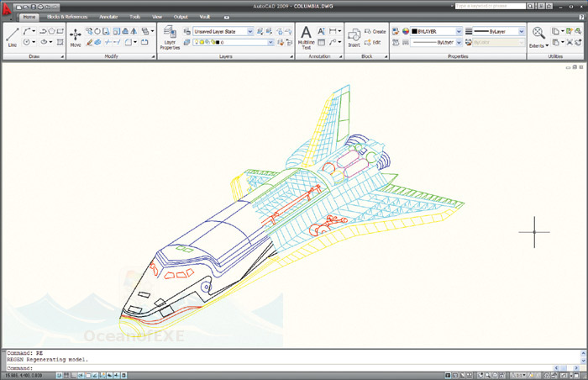The image size is (588, 380).
Task: Select the Polygon tool in Draw panel
Action: point(52,31)
